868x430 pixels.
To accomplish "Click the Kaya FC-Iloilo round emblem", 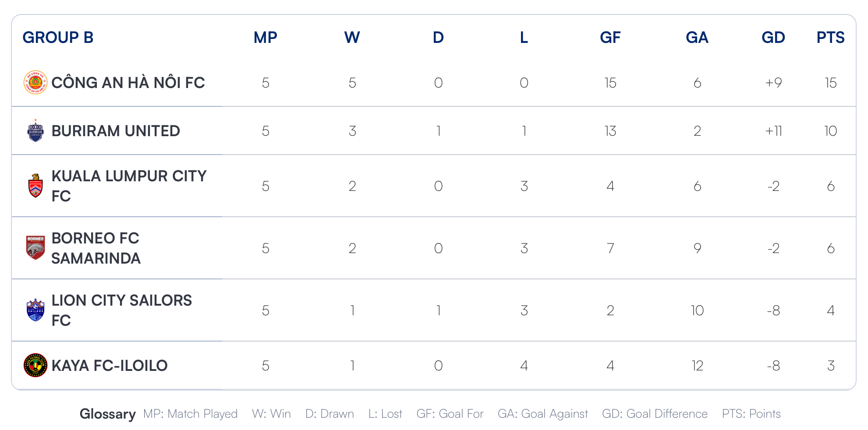I will [35, 365].
